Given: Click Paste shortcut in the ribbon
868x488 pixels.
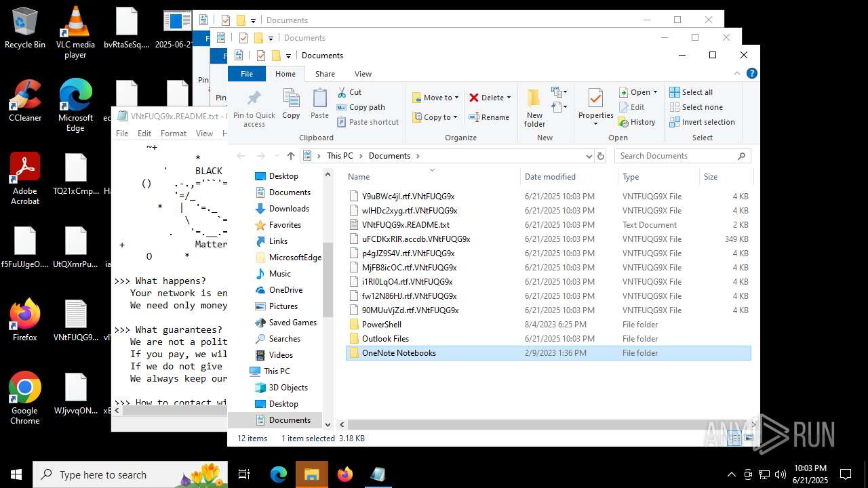Looking at the screenshot, I should coord(368,122).
